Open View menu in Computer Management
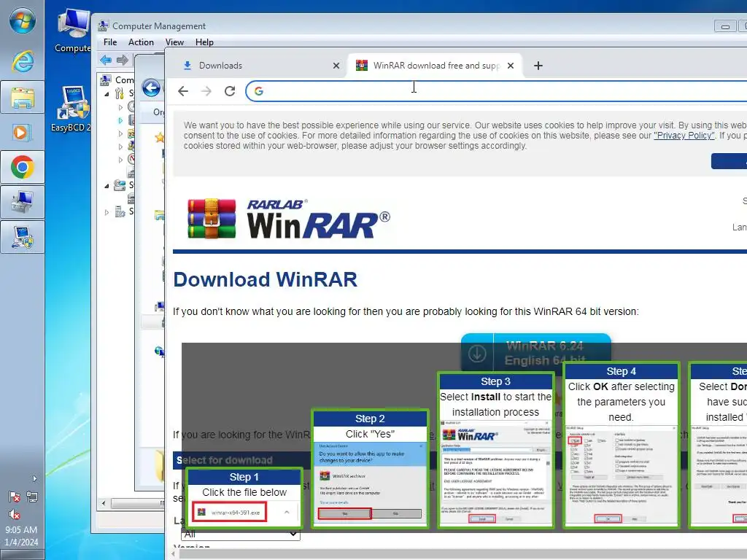The image size is (747, 560). click(x=174, y=42)
